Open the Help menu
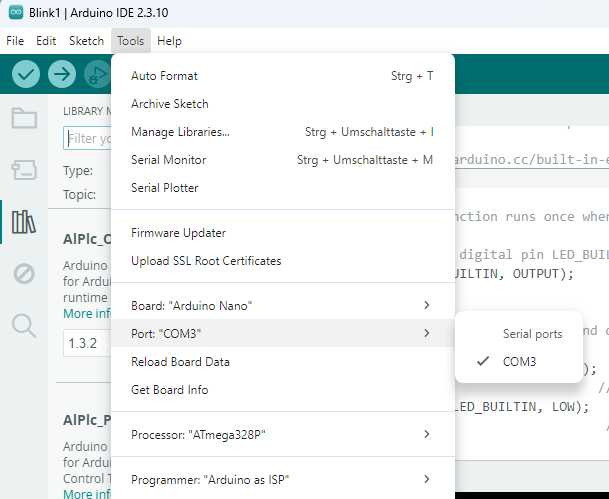 pyautogui.click(x=169, y=41)
